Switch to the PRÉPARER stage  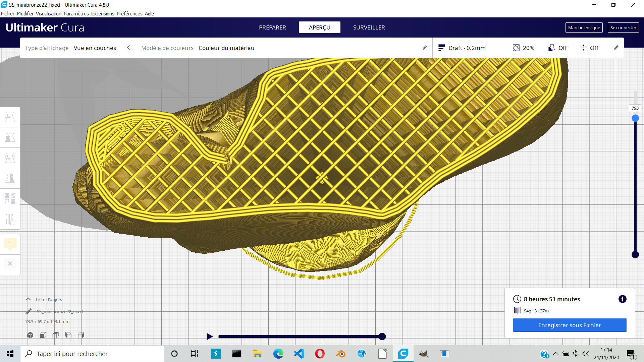[272, 27]
